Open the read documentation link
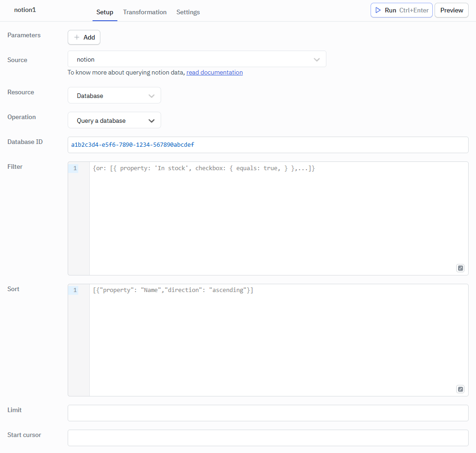The height and width of the screenshot is (453, 476). point(215,72)
